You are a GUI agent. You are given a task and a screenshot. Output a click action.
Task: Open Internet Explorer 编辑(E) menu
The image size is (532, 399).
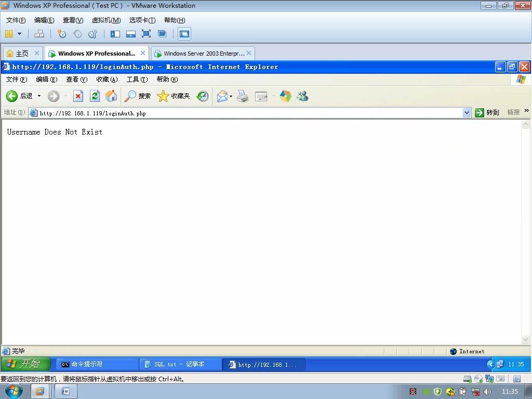coord(46,79)
